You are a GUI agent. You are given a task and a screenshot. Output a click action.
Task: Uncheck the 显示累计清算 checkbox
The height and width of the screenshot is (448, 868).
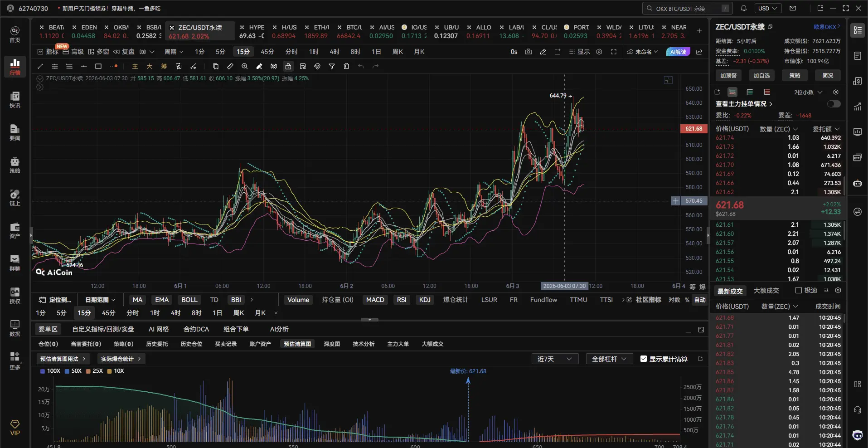pos(644,359)
